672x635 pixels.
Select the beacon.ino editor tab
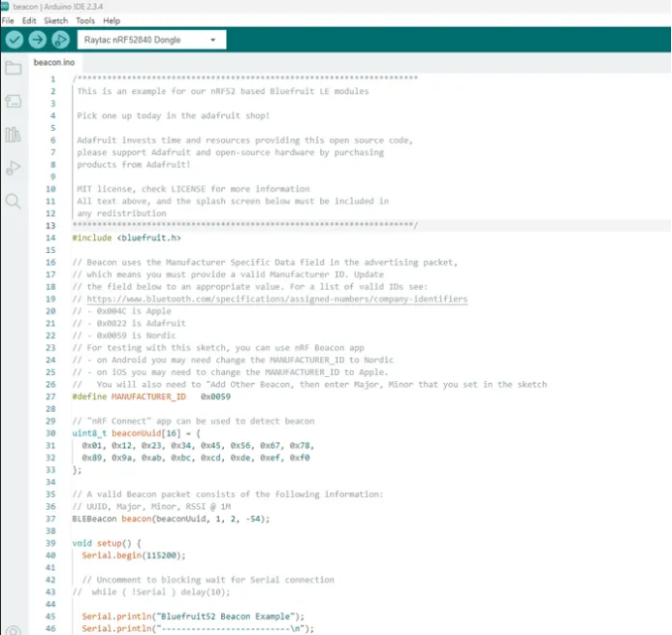point(54,63)
